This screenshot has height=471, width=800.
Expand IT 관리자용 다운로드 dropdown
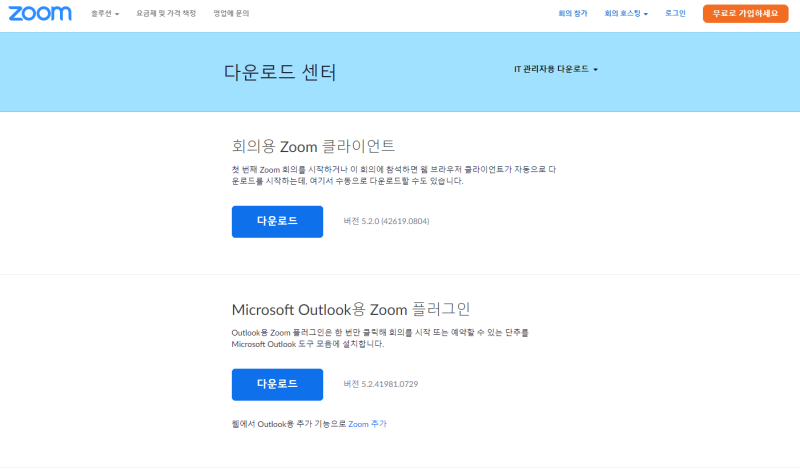(x=556, y=69)
